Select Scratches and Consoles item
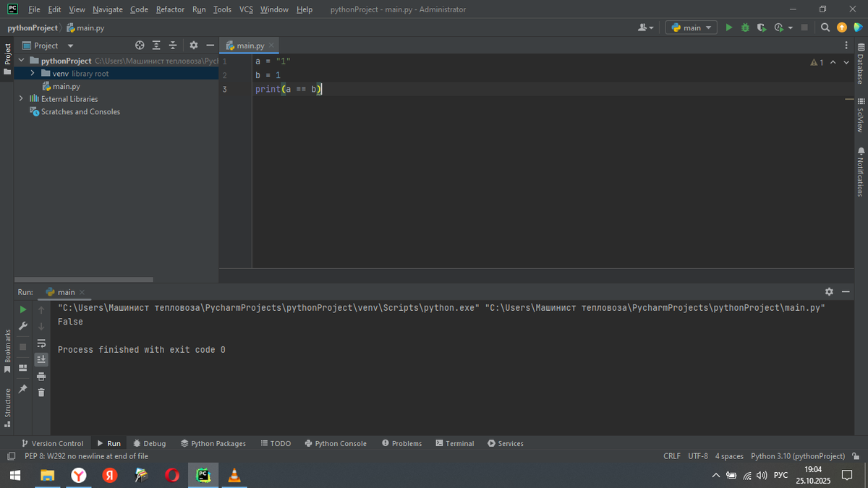 [75, 112]
